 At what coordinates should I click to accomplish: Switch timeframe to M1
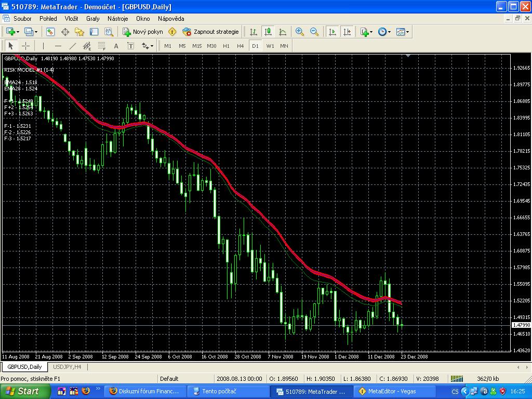[168, 46]
